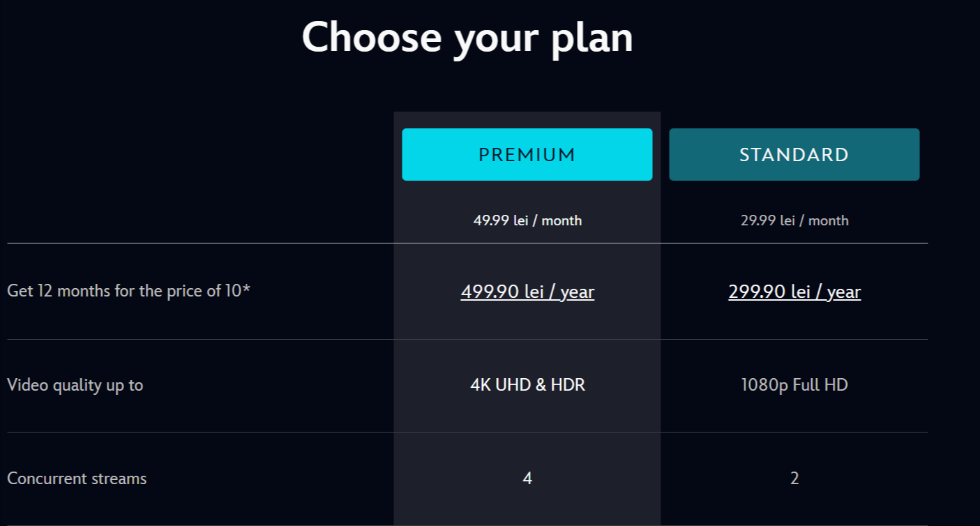Click the Video quality up to label

75,385
